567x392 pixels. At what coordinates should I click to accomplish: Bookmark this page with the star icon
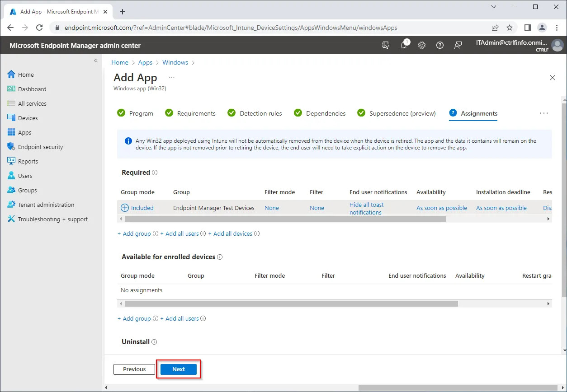point(510,28)
